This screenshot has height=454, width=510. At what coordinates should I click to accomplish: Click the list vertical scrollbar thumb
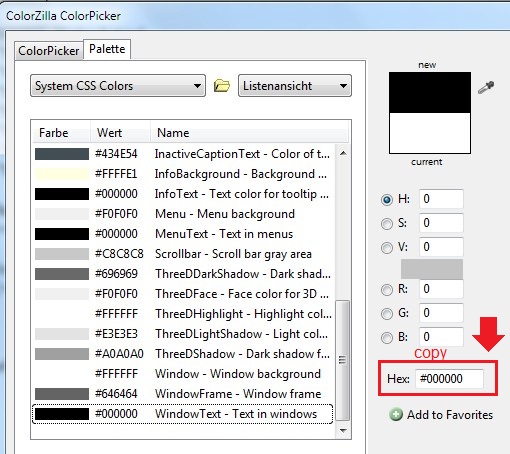343,360
